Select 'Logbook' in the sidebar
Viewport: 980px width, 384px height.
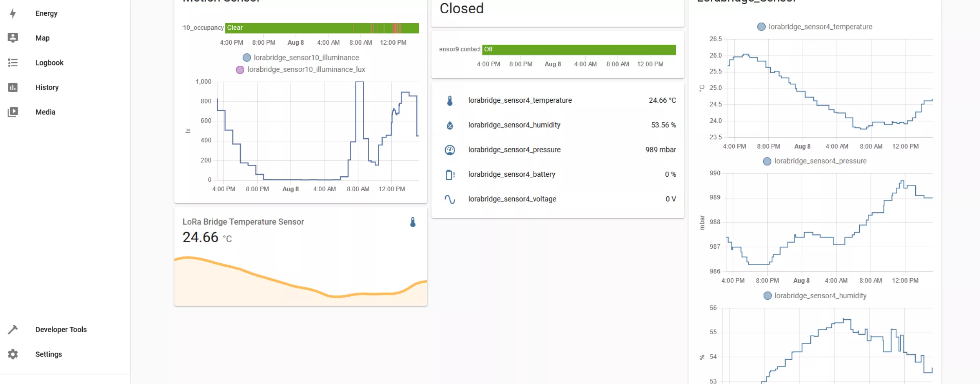coord(49,62)
